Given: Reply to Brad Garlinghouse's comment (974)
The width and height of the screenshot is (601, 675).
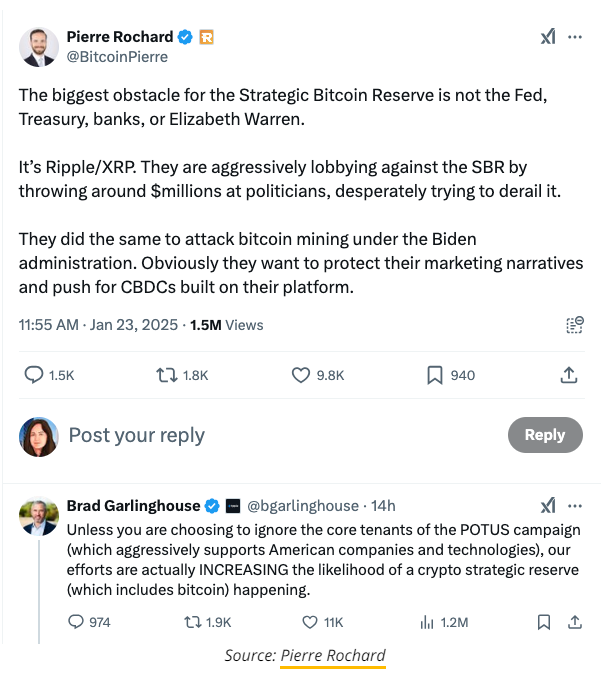Looking at the screenshot, I should pyautogui.click(x=75, y=622).
